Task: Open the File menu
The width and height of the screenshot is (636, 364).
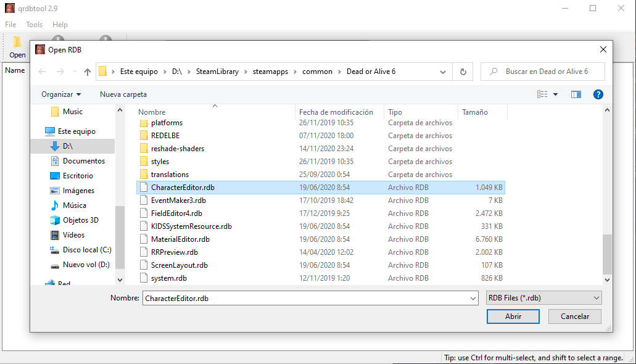Action: [10, 24]
